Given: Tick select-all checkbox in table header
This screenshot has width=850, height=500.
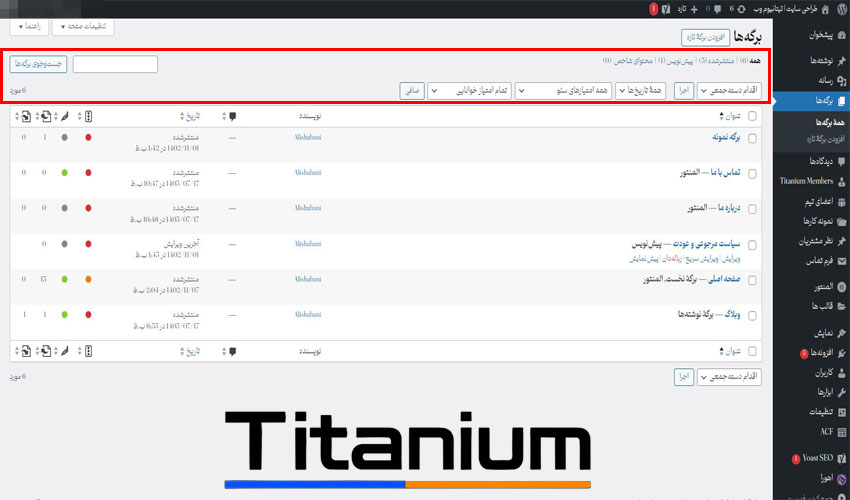Looking at the screenshot, I should [x=752, y=116].
